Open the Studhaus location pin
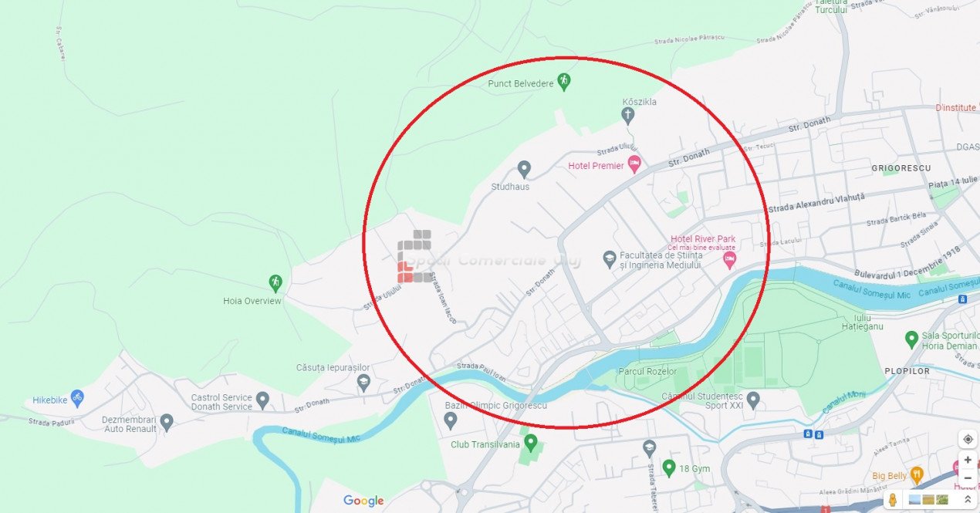 [x=524, y=169]
